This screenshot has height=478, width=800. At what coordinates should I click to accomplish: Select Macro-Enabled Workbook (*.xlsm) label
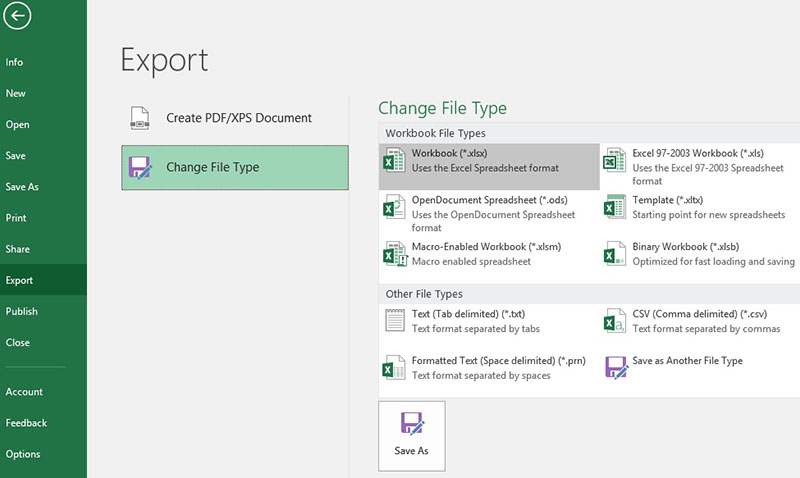click(x=486, y=247)
